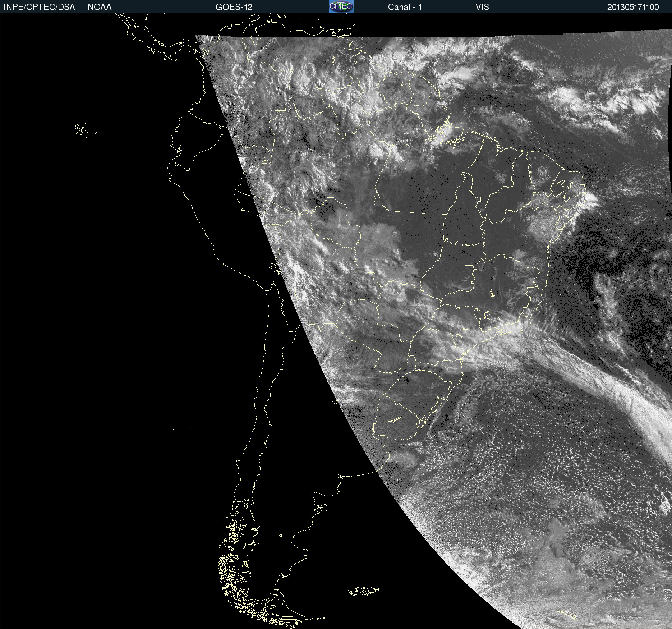672x629 pixels.
Task: Click the CPTEC logo in header
Action: tap(341, 6)
